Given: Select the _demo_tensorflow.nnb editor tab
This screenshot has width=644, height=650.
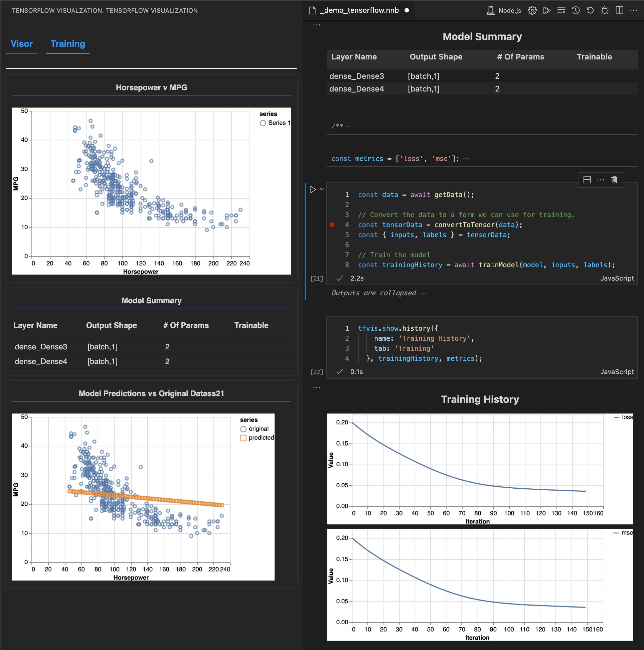Looking at the screenshot, I should (x=359, y=10).
